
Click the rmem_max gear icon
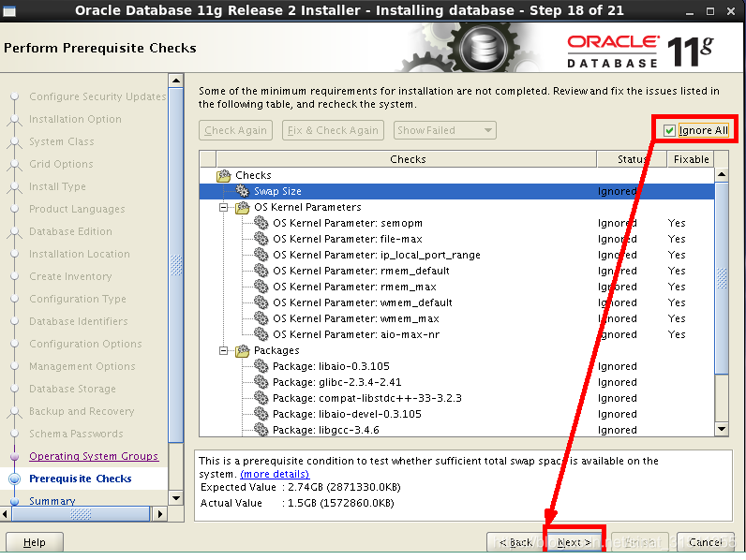[261, 287]
